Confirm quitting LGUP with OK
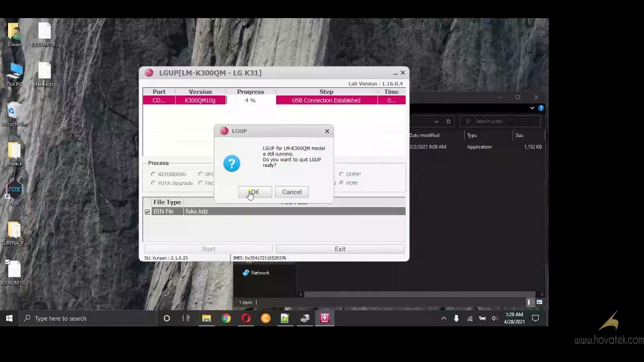 point(255,192)
